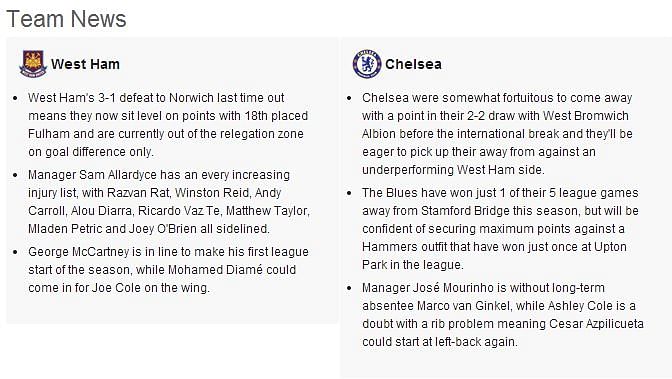This screenshot has height=379, width=672.
Task: Select the Team News heading
Action: pos(66,19)
